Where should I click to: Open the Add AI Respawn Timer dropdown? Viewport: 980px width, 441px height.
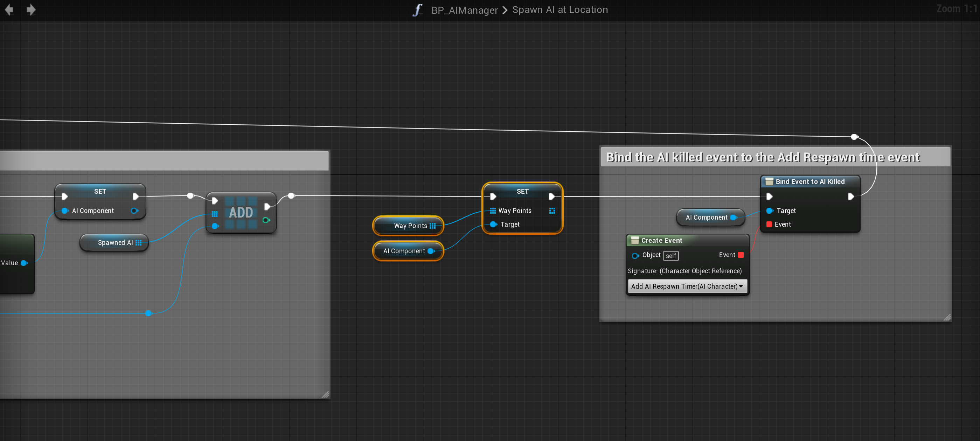click(x=687, y=286)
